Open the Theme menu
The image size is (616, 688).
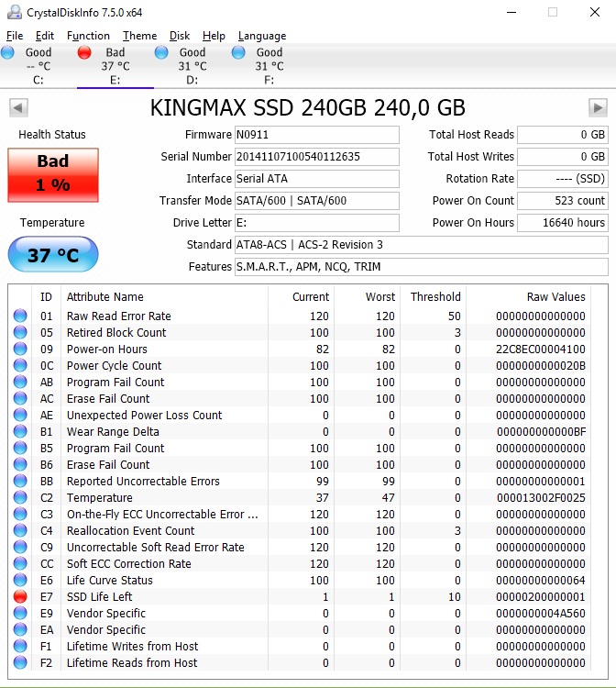(139, 36)
